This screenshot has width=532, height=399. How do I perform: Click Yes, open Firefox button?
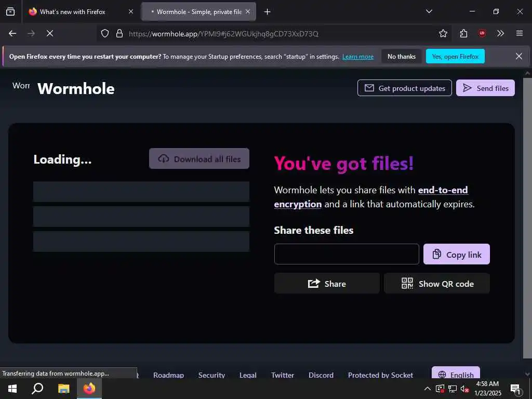coord(455,56)
